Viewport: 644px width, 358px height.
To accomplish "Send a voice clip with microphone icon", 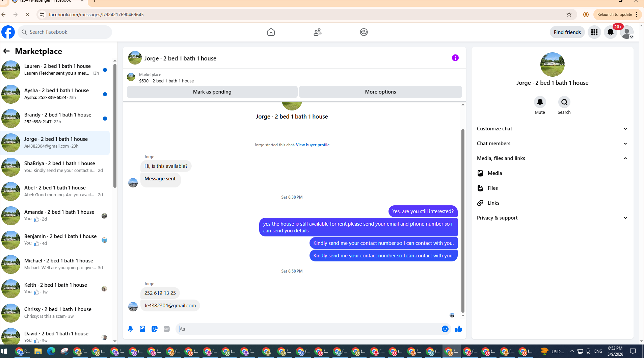I will coord(130,329).
